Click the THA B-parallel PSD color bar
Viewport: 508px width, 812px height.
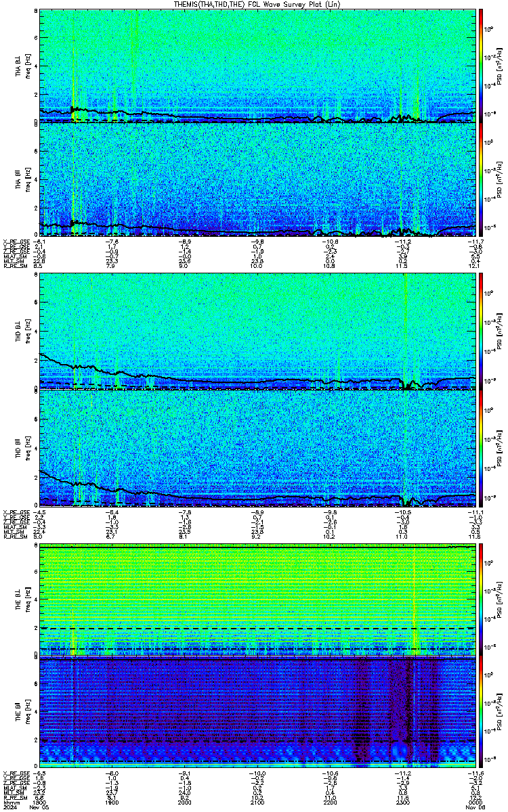pyautogui.click(x=482, y=179)
